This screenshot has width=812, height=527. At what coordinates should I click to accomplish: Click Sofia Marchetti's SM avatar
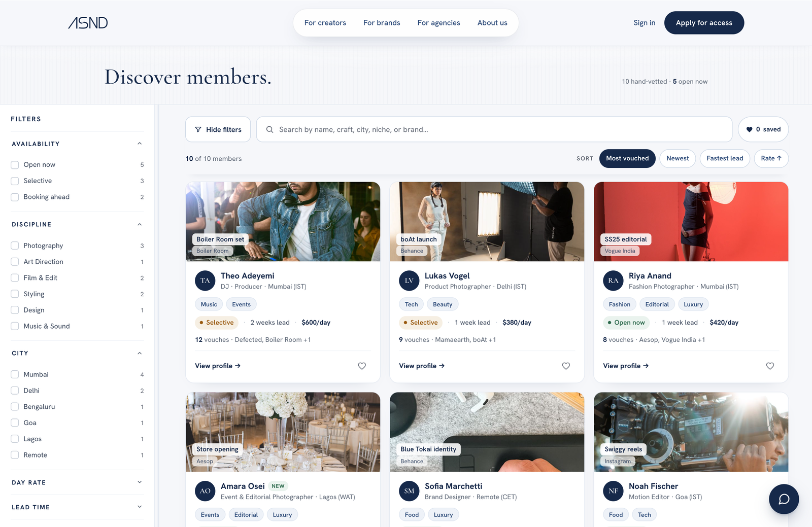coord(409,491)
